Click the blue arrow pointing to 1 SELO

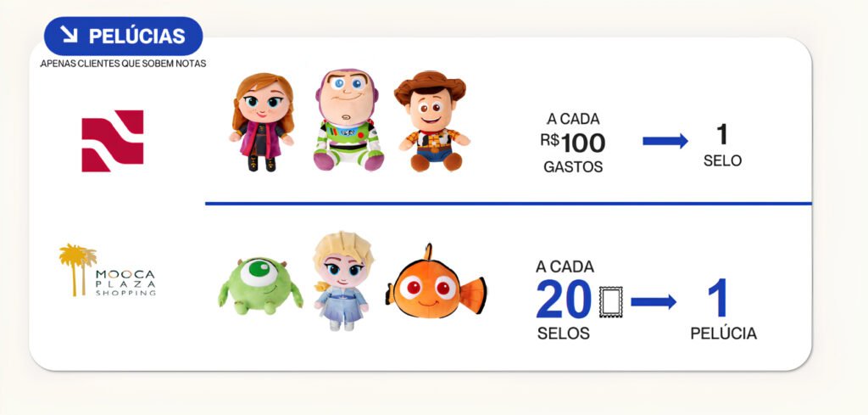[x=665, y=141]
